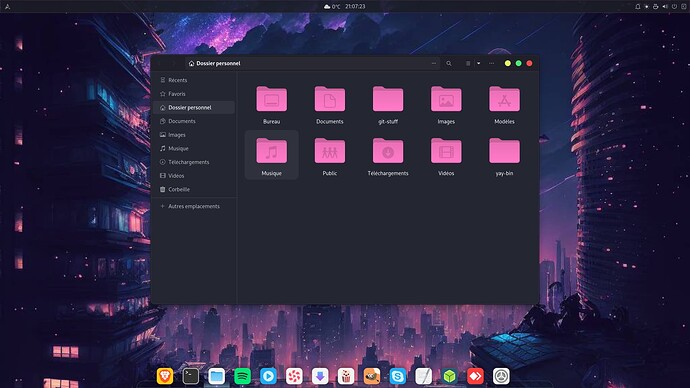This screenshot has width=690, height=388.
Task: Select the Musique folder in the file grid
Action: coord(272,156)
